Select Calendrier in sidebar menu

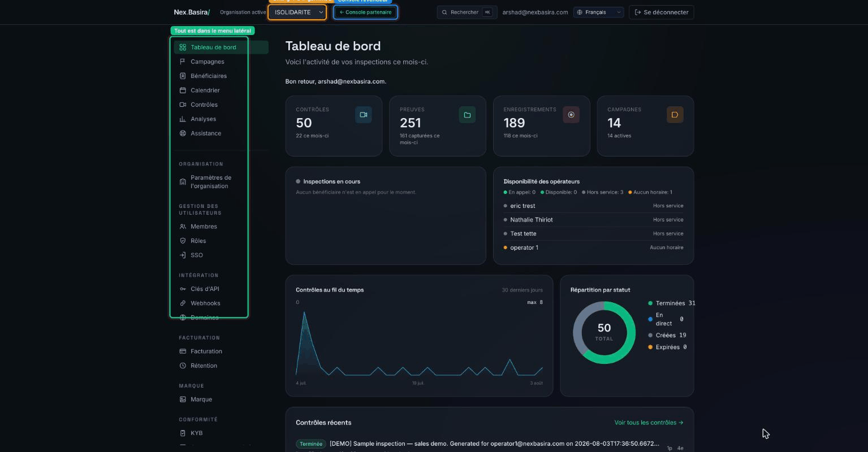pos(221,90)
